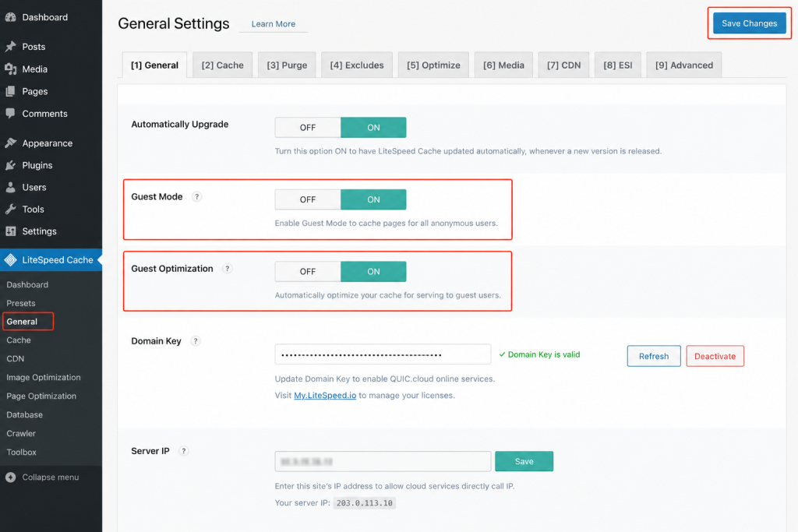The height and width of the screenshot is (532, 798).
Task: Turn Automatically Upgrade OFF
Action: coord(307,127)
